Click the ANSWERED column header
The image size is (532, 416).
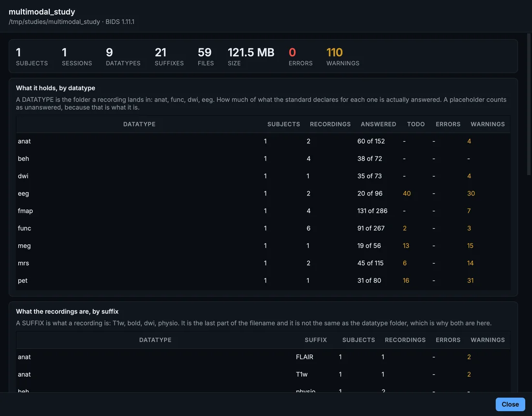[x=378, y=124]
